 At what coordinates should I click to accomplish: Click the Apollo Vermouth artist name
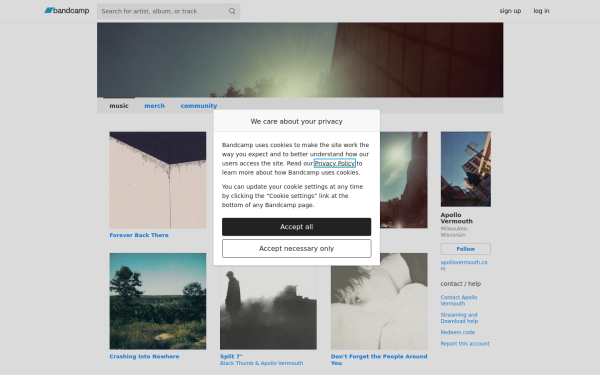[457, 218]
